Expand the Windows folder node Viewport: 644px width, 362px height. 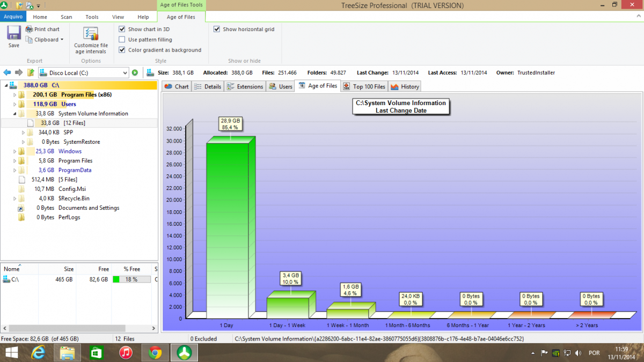pos(15,151)
